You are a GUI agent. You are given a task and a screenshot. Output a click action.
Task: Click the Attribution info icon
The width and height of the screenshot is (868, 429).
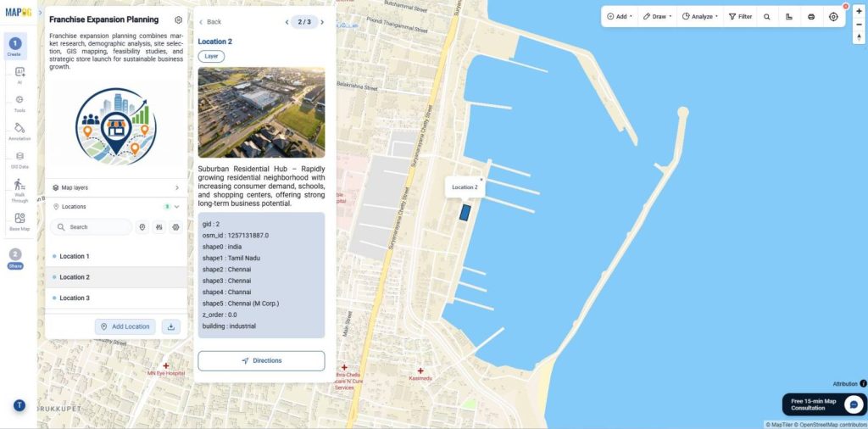[863, 383]
